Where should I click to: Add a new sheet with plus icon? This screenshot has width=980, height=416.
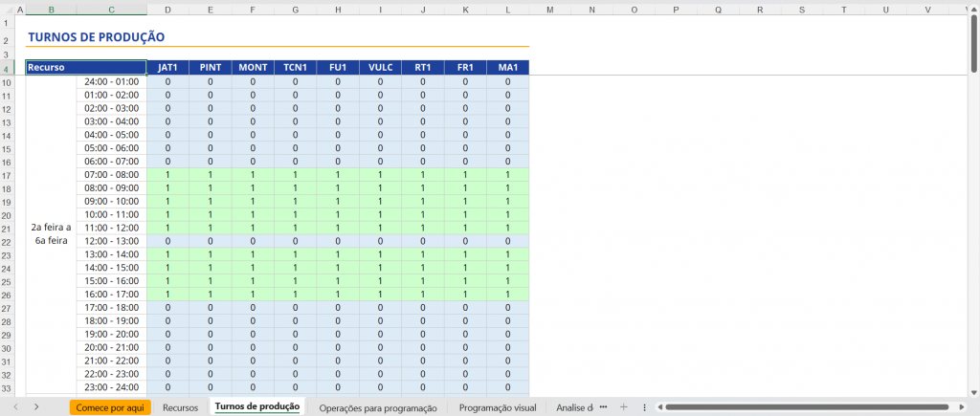tap(624, 406)
